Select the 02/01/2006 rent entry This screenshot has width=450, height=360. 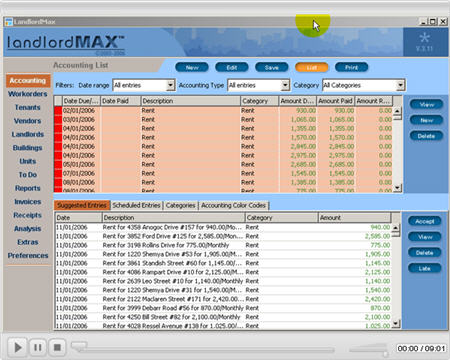coord(223,111)
